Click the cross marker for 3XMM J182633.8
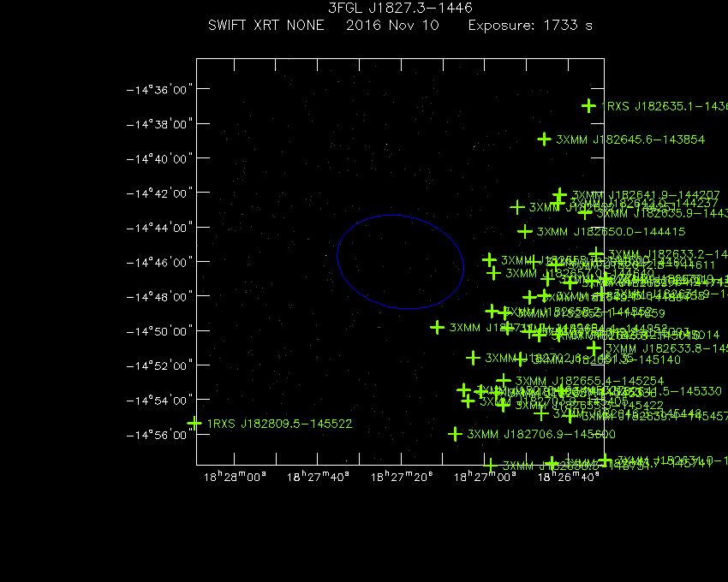The image size is (728, 582). coord(594,348)
